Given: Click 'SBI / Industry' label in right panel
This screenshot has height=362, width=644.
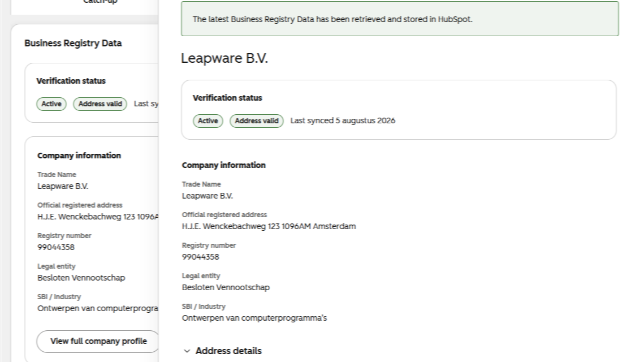Looking at the screenshot, I should [x=204, y=307].
